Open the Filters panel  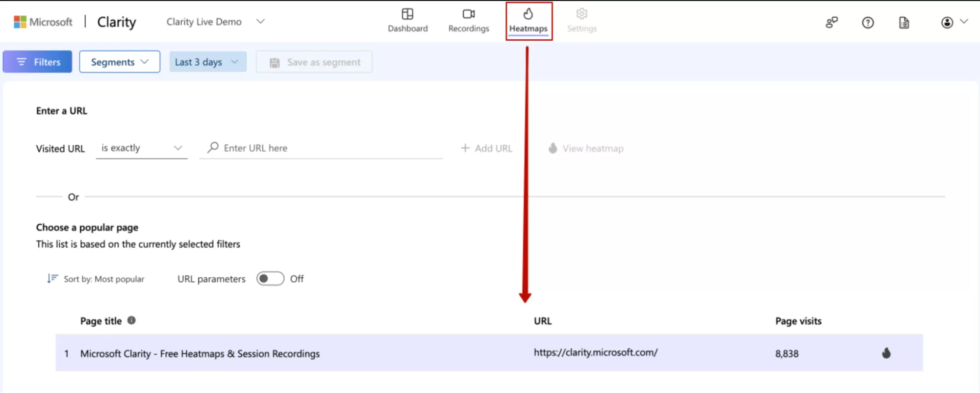click(x=38, y=62)
